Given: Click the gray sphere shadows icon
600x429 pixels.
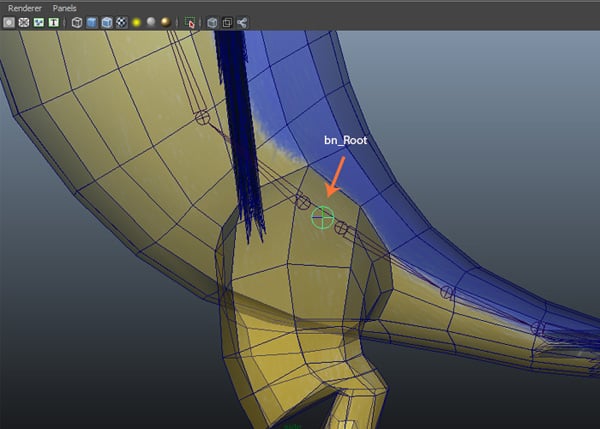Looking at the screenshot, I should click(151, 22).
